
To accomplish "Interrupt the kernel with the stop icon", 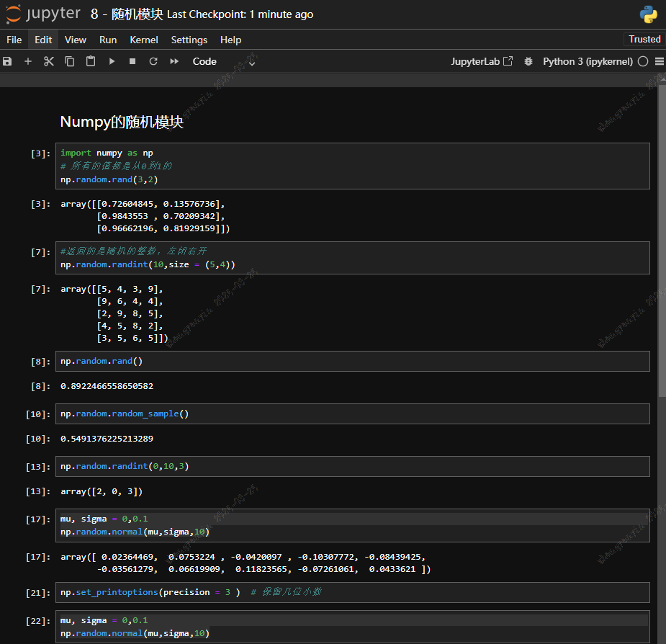I will tap(132, 62).
